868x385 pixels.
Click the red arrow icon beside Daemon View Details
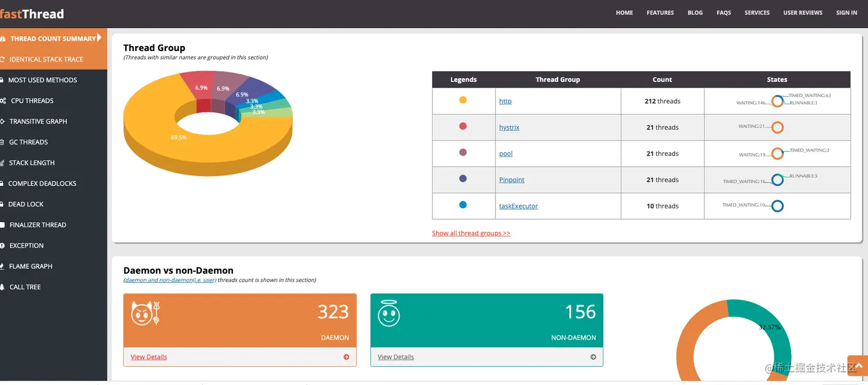pos(346,357)
